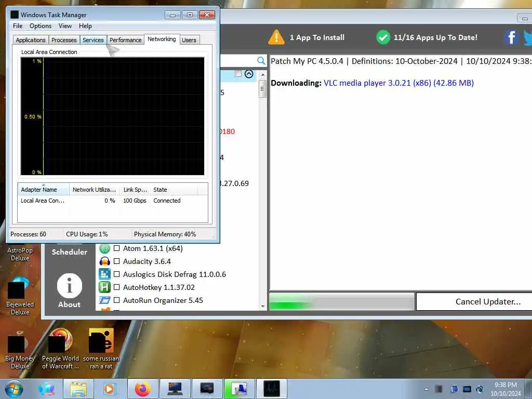The height and width of the screenshot is (399, 532).
Task: Click the search magnifier icon in Patch My PC
Action: [261, 61]
